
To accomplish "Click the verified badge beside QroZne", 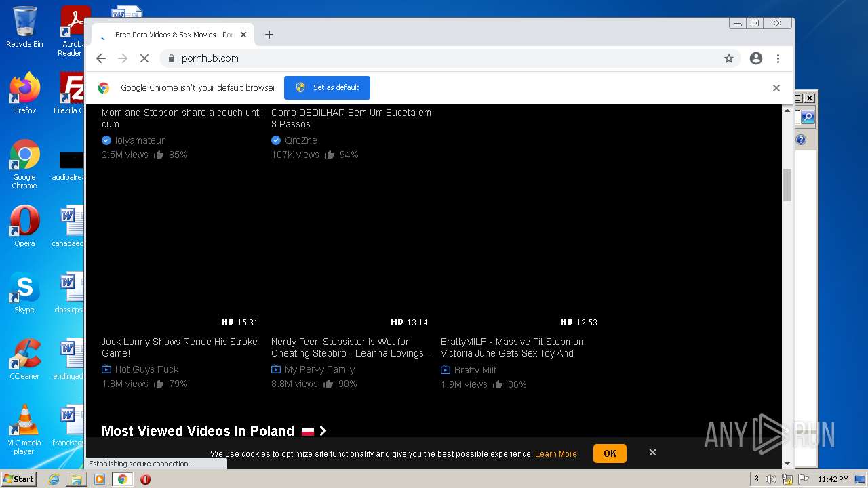I will (x=276, y=140).
